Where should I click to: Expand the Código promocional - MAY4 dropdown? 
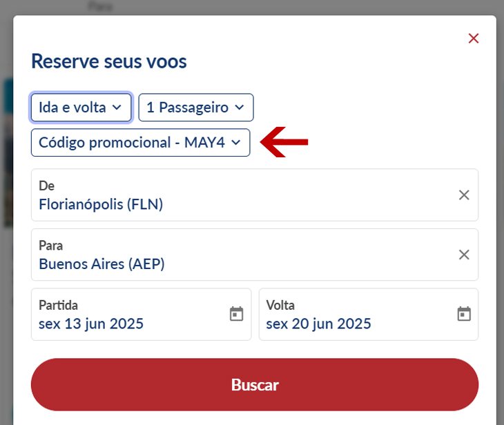(140, 142)
